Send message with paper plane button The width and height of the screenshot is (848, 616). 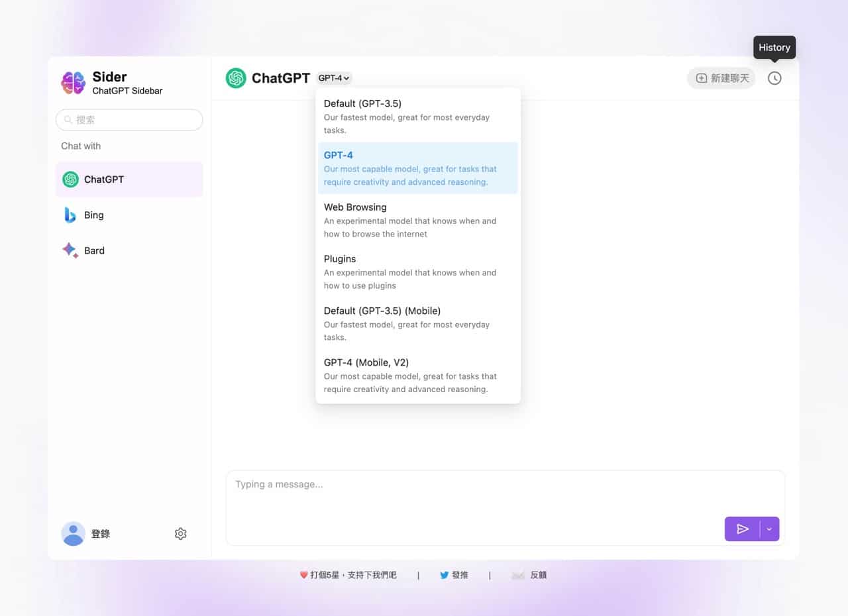(743, 529)
